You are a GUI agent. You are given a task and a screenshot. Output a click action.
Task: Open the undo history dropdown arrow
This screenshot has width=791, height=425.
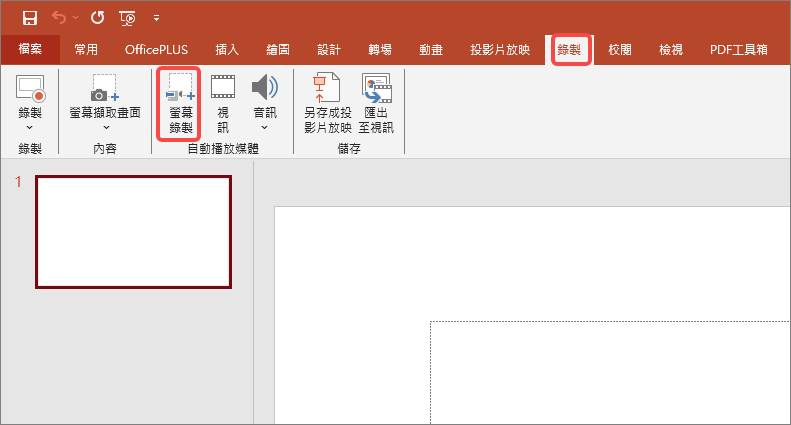coord(76,18)
